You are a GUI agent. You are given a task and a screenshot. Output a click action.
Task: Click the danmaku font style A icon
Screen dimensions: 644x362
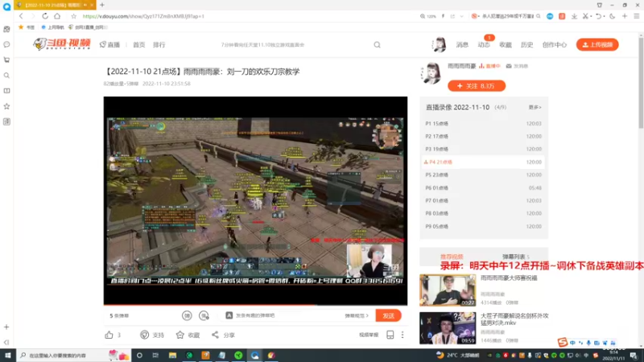(x=229, y=315)
